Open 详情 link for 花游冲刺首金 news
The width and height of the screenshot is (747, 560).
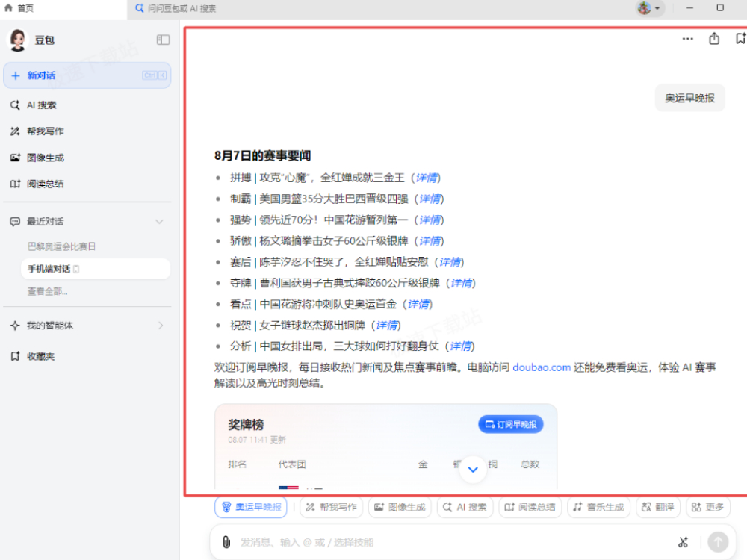pos(418,305)
